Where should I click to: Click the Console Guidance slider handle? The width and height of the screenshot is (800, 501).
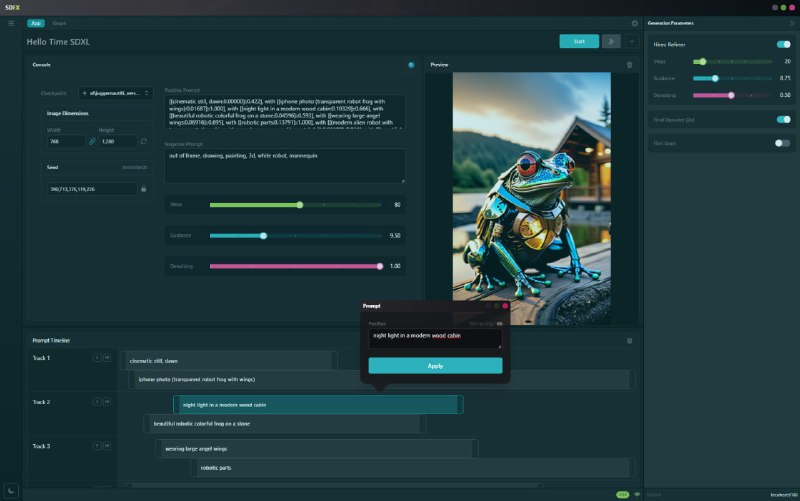click(x=263, y=236)
